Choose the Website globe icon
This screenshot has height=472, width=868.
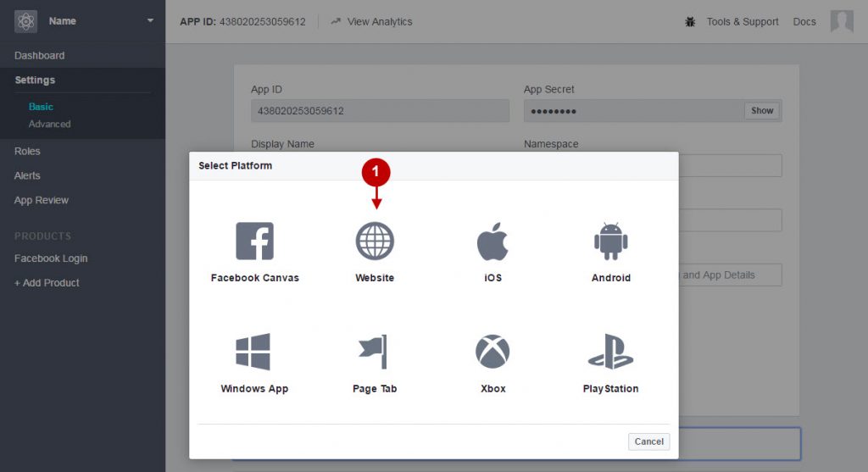(x=375, y=241)
